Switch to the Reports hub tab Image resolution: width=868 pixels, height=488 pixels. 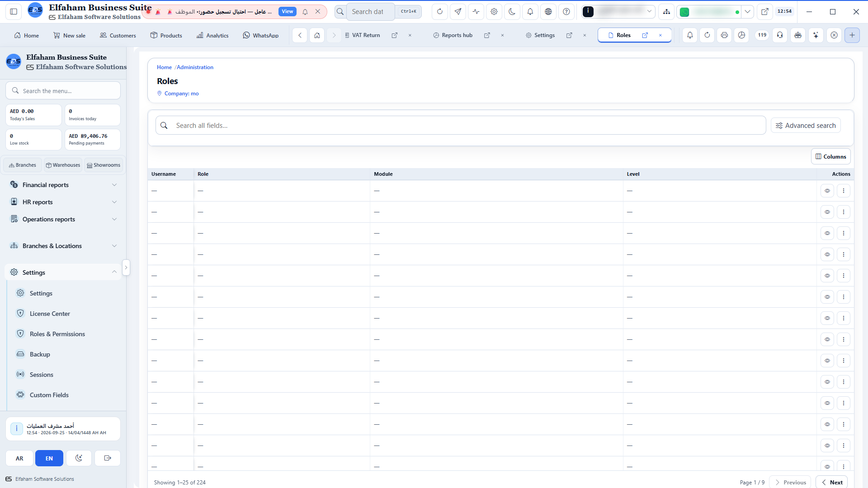pos(457,35)
